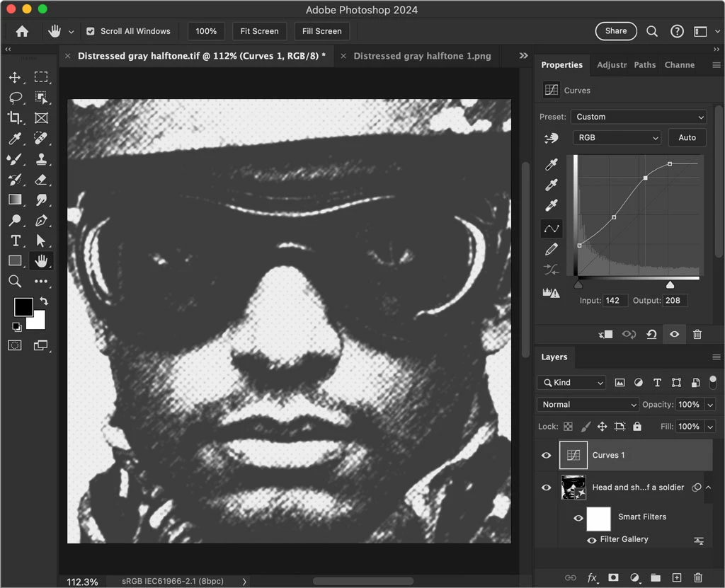Choose the gray point eyedropper in Curves

[551, 185]
